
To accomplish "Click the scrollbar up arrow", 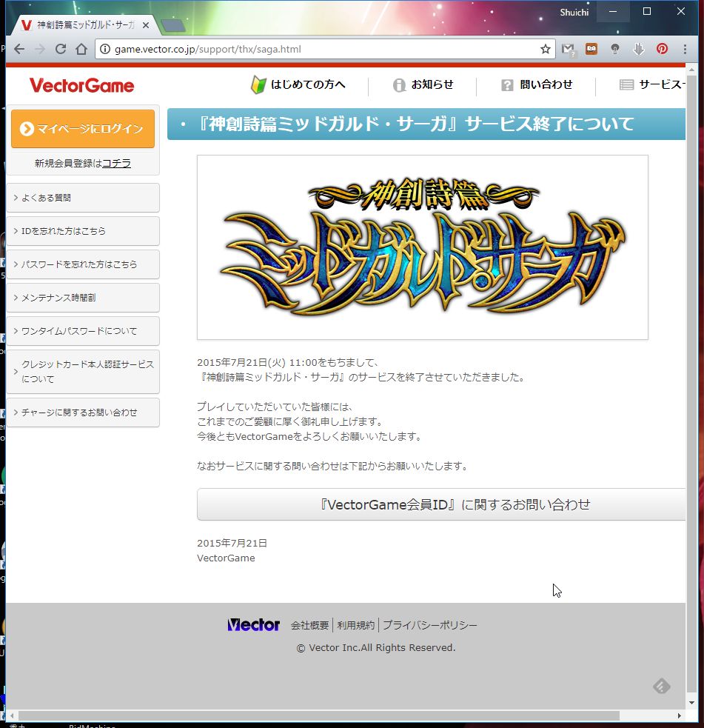I will 691,70.
